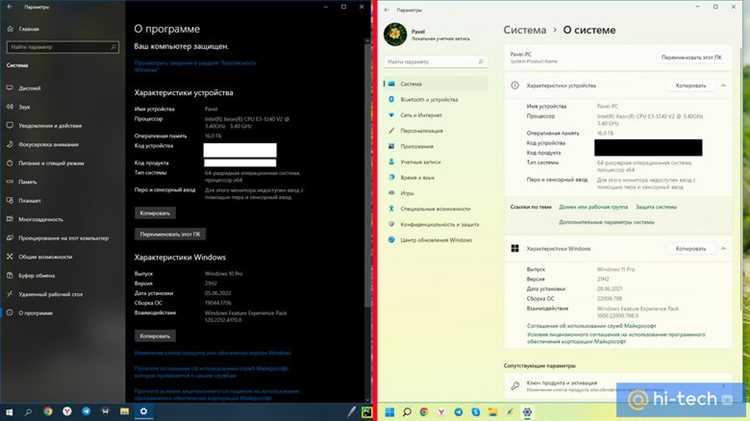Collapse the Характеристики Windows section in light window

click(723, 248)
